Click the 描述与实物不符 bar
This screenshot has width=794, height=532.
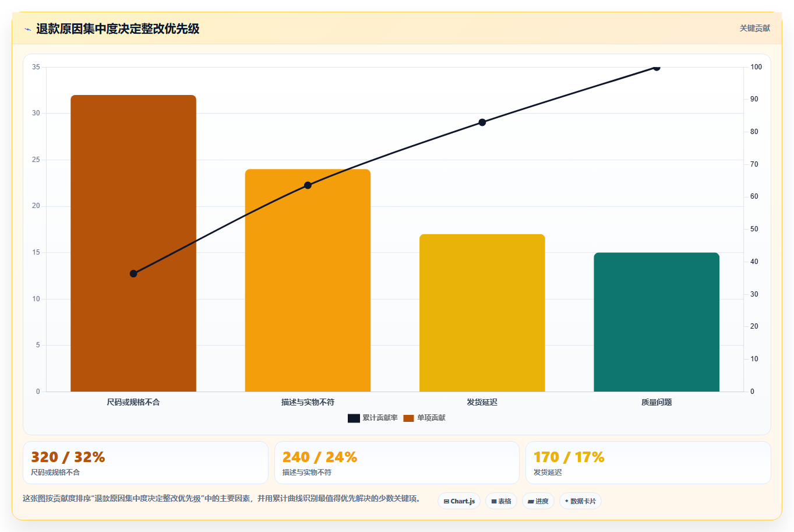pyautogui.click(x=308, y=280)
